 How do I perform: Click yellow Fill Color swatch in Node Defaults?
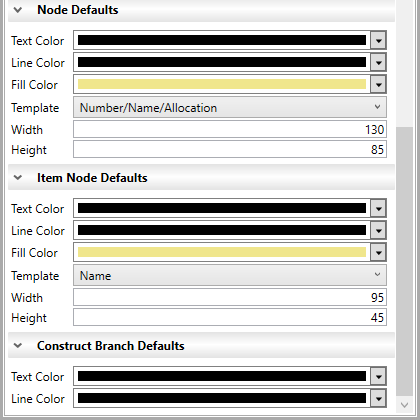point(222,84)
